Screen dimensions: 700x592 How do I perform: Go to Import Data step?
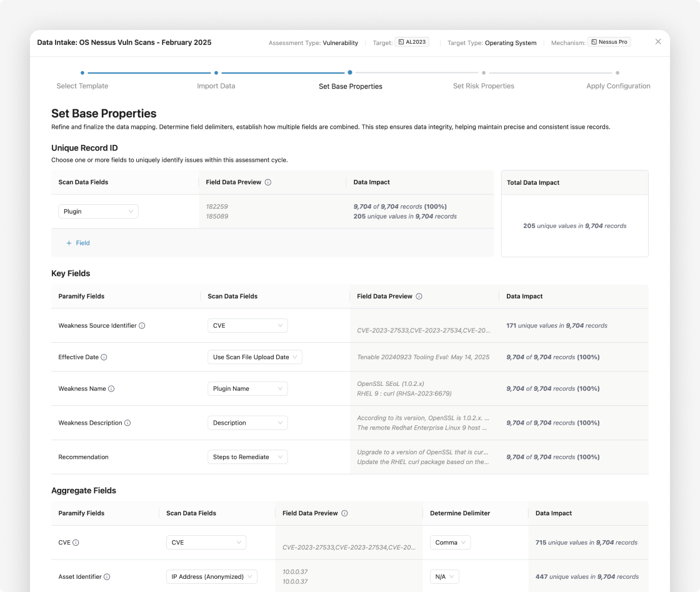[216, 86]
